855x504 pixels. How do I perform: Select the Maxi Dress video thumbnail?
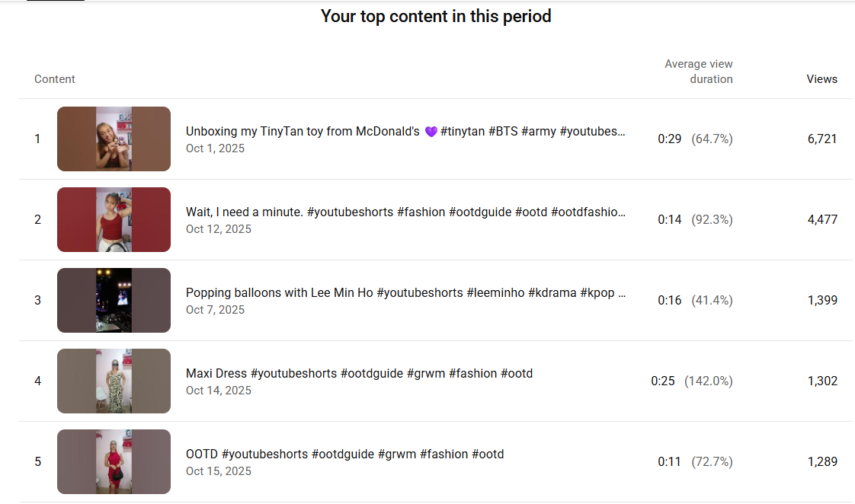click(114, 381)
